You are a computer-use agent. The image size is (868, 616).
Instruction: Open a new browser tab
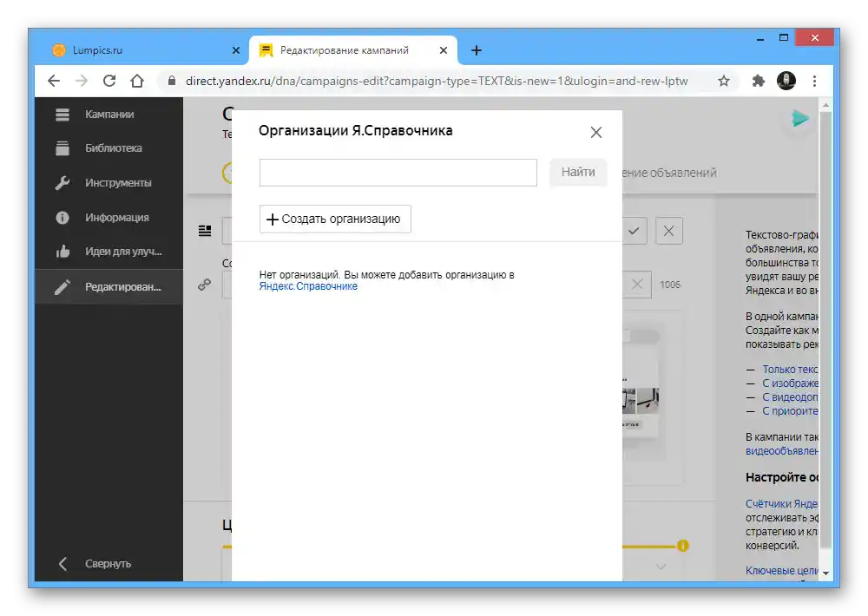pos(476,50)
